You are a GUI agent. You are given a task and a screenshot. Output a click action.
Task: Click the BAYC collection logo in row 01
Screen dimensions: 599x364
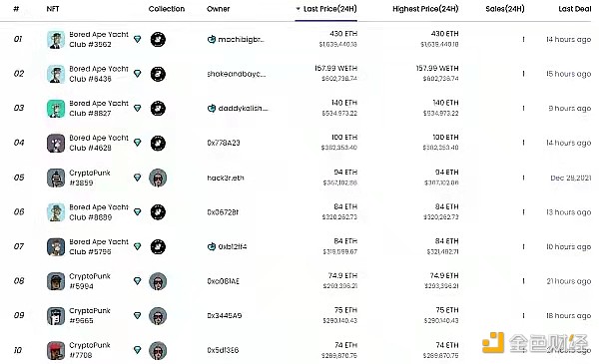point(158,39)
